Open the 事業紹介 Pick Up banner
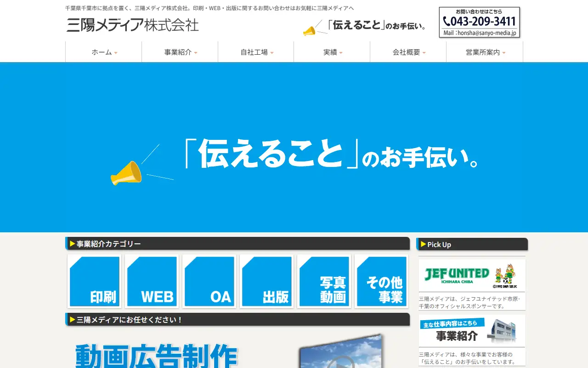Screen dimensions: 588x368 (x=472, y=330)
